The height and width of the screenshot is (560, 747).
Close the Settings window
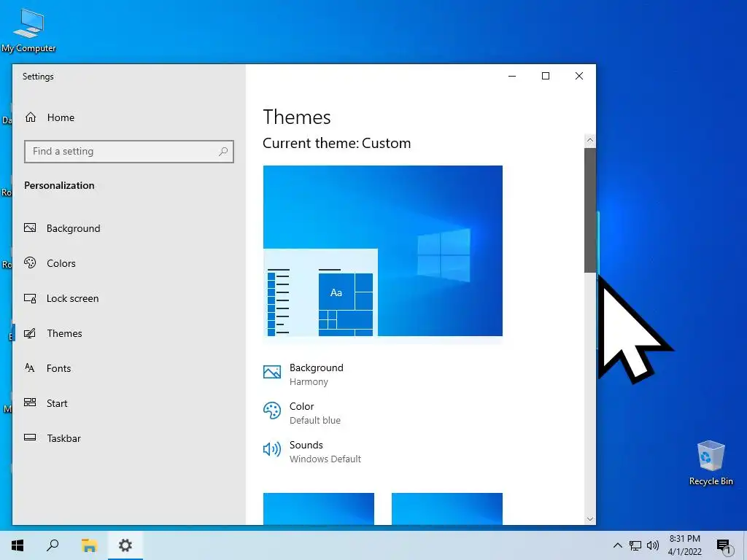tap(578, 76)
